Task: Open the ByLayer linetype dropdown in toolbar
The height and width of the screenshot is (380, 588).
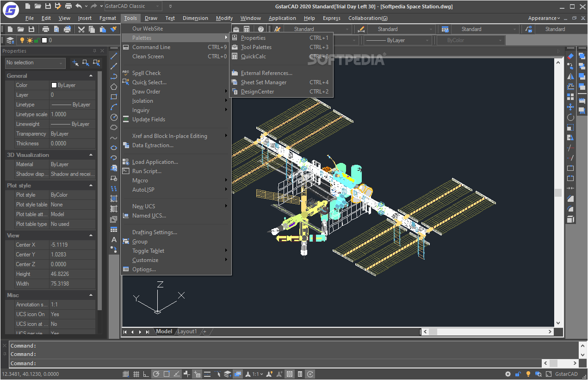Action: click(398, 40)
